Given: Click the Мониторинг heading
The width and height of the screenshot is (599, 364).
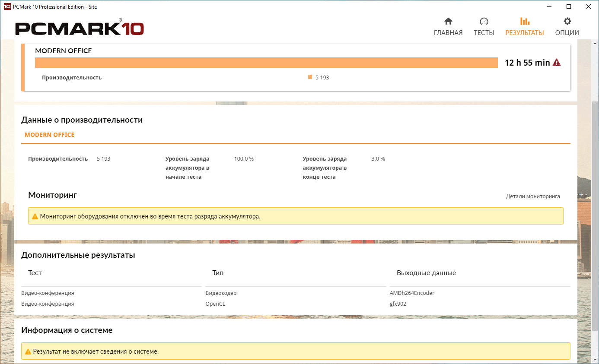Looking at the screenshot, I should [x=52, y=195].
